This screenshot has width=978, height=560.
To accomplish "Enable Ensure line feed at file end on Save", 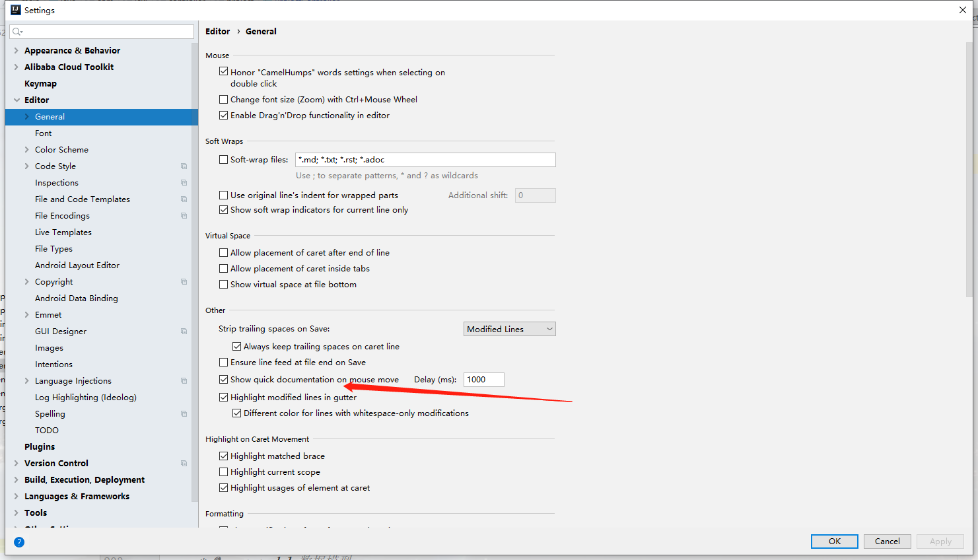I will tap(223, 363).
